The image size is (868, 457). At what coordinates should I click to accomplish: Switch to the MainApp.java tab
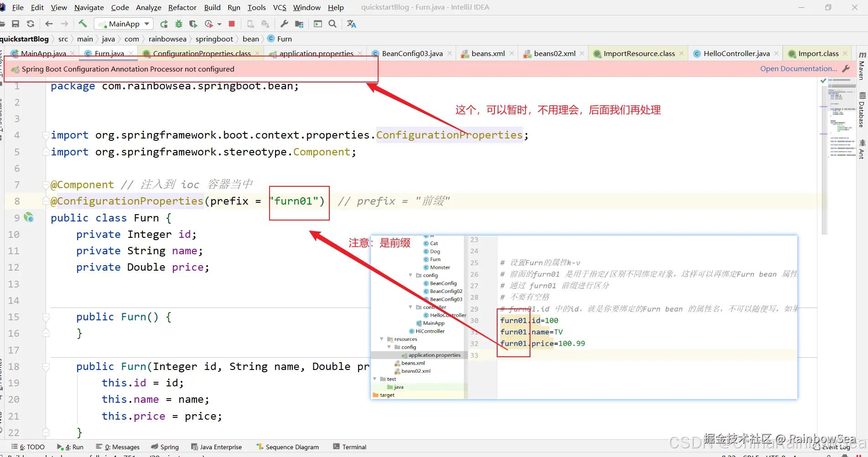[43, 53]
